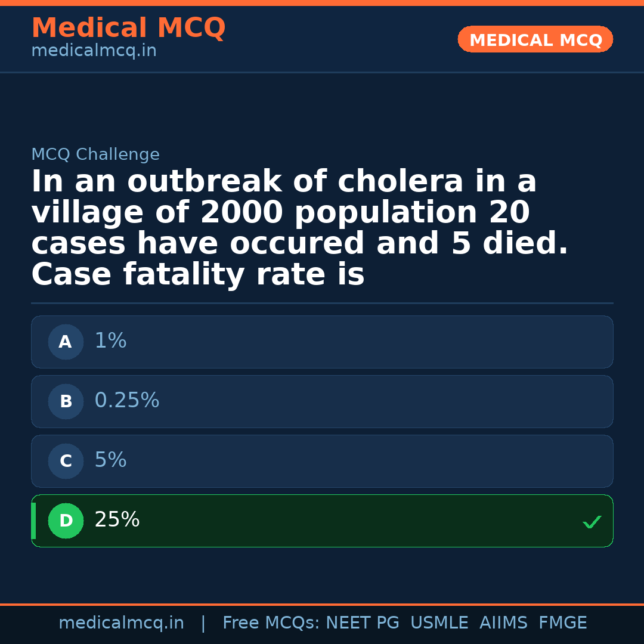
Task: Click the green D option badge
Action: (x=66, y=521)
